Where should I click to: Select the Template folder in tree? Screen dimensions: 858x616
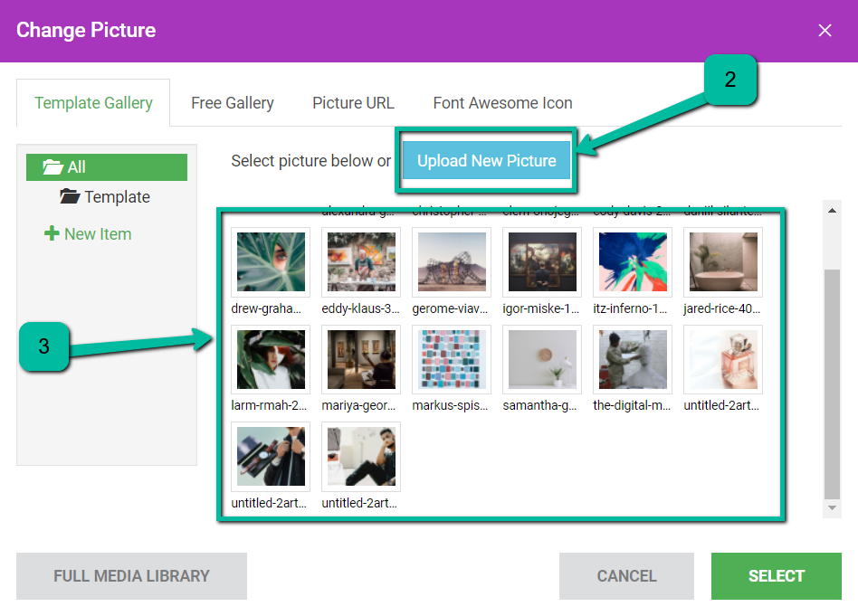click(x=117, y=197)
